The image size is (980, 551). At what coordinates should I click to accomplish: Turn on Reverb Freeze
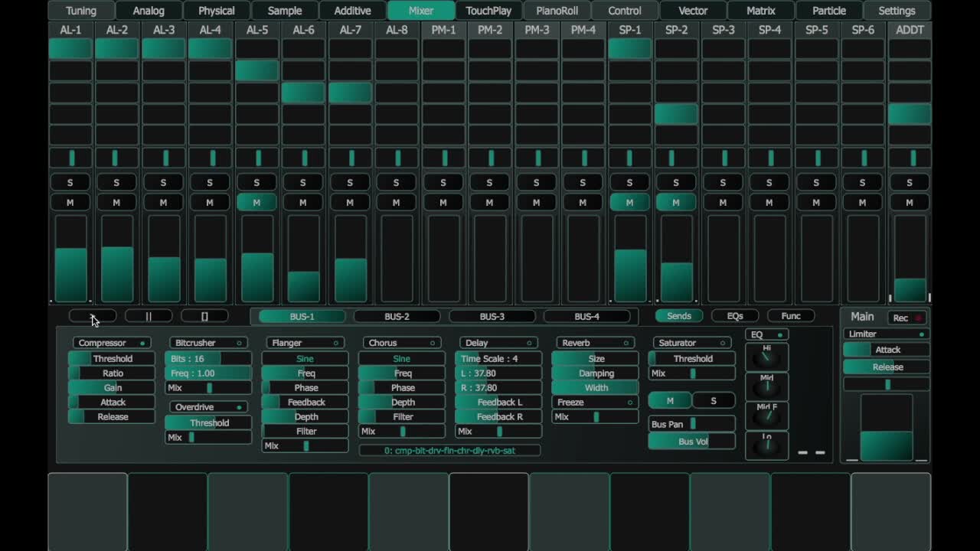(x=596, y=403)
